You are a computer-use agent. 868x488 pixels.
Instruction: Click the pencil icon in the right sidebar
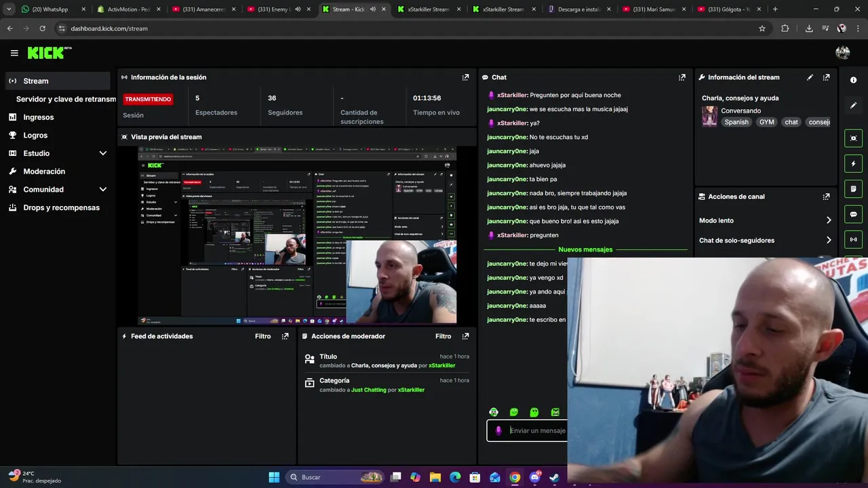pos(853,105)
